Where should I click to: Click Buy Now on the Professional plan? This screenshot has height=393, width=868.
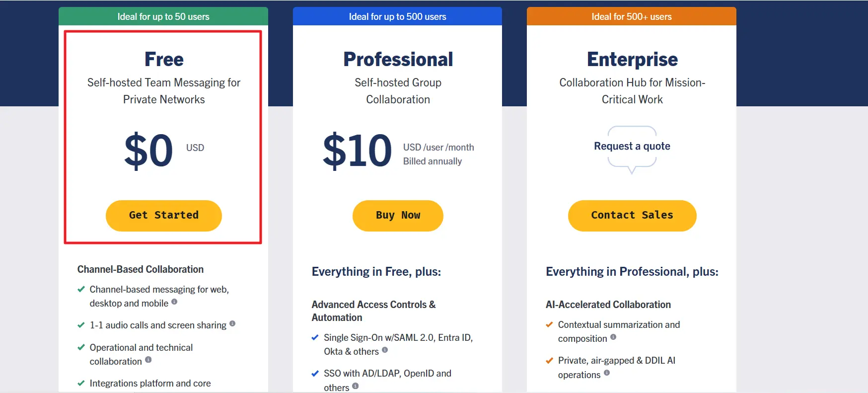coord(398,216)
